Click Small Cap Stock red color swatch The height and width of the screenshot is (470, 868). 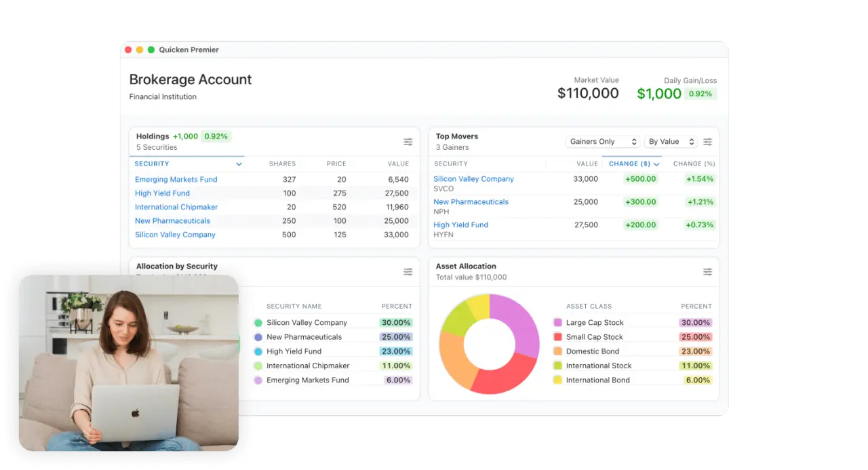(x=558, y=337)
